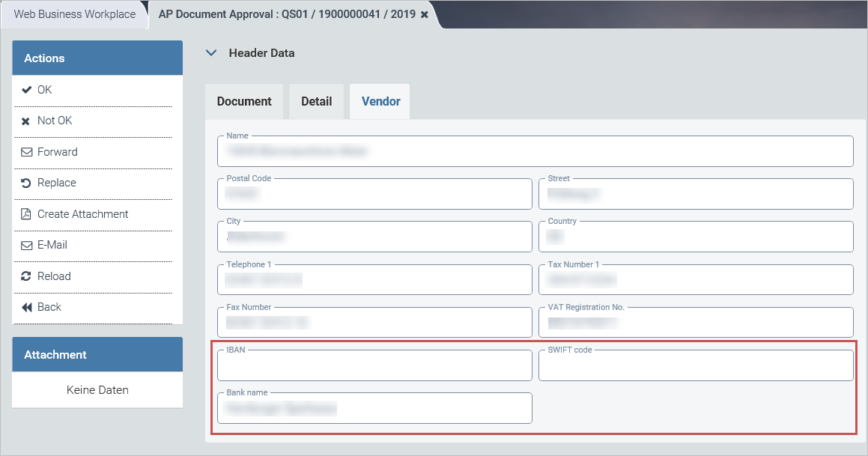The height and width of the screenshot is (456, 868).
Task: Close the AP Document Approval tab
Action: pyautogui.click(x=425, y=15)
